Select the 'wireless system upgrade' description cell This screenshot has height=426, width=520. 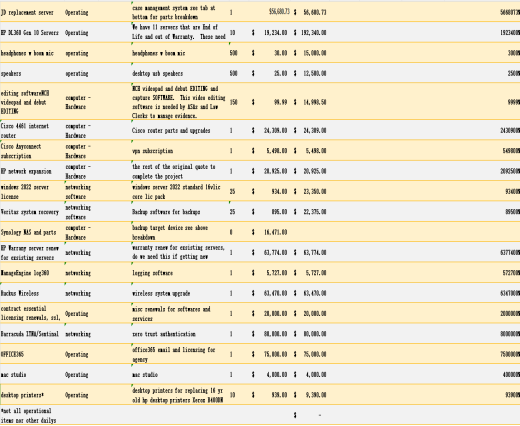pyautogui.click(x=180, y=293)
